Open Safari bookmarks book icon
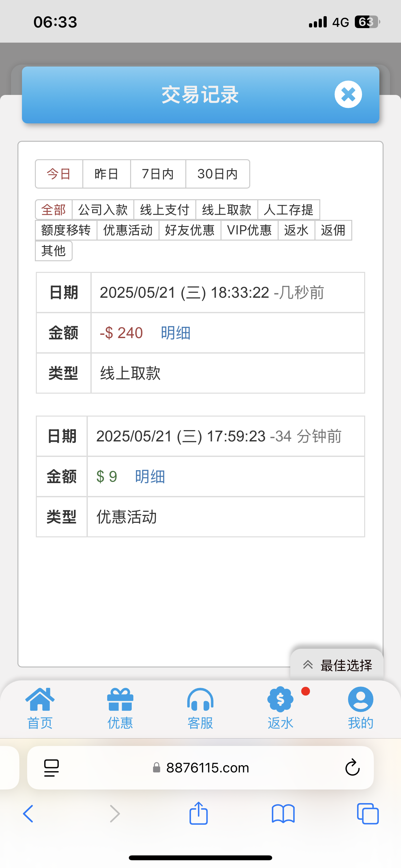This screenshot has width=401, height=868. [x=283, y=814]
